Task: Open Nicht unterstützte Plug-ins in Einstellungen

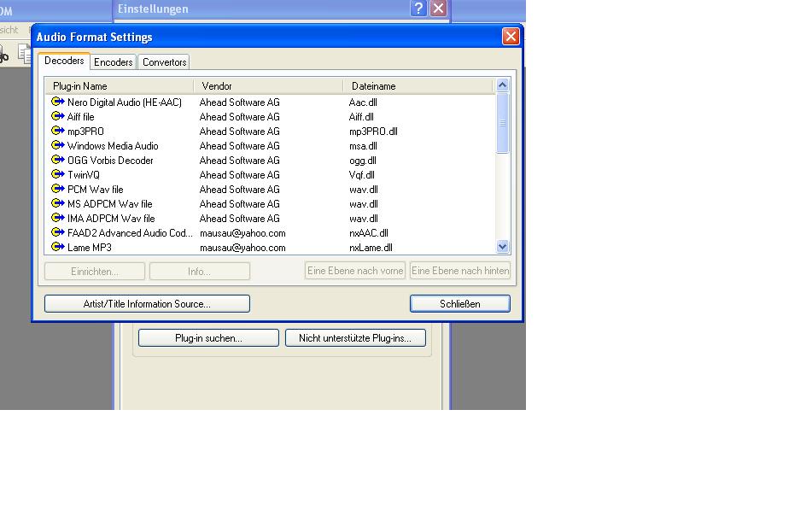Action: [355, 338]
